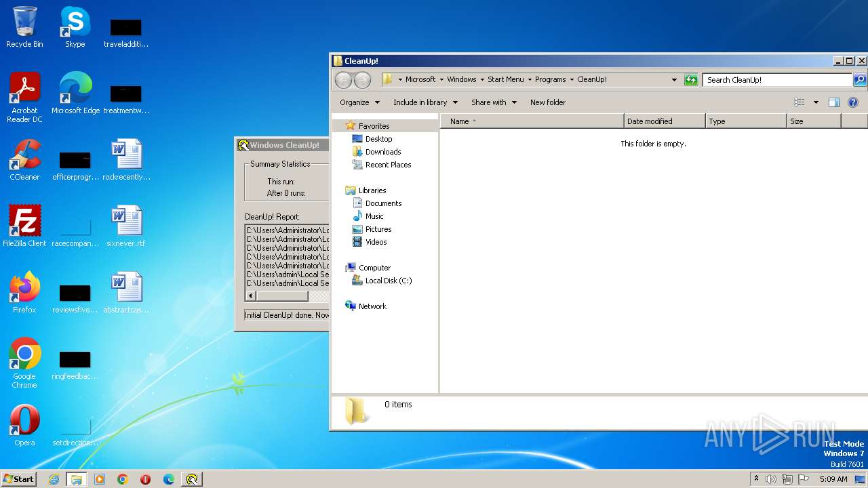Open the Recycle Bin desktop icon

click(24, 27)
